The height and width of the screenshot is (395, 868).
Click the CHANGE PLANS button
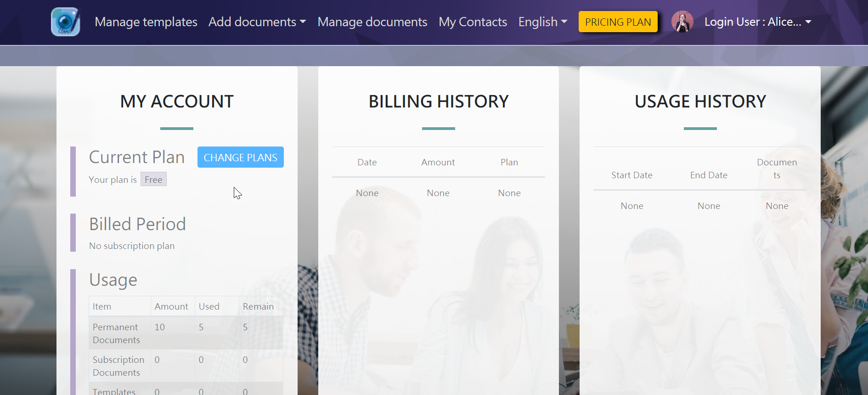tap(241, 157)
